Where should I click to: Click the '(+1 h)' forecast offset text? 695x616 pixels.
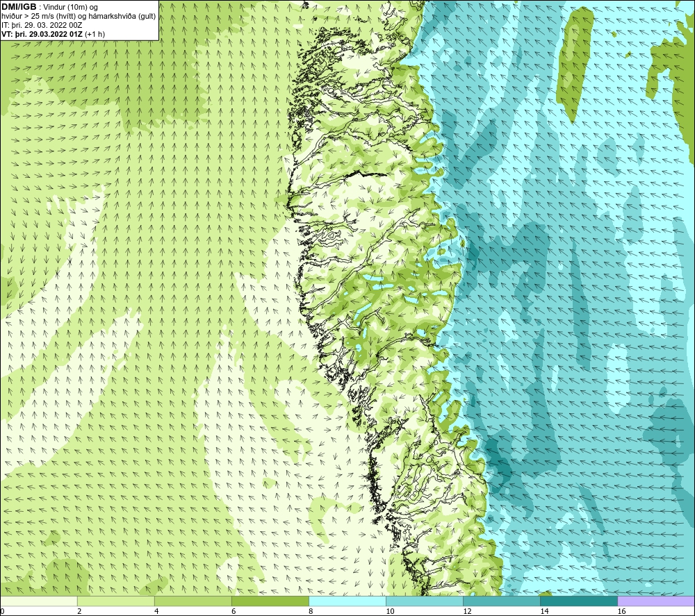pyautogui.click(x=95, y=34)
